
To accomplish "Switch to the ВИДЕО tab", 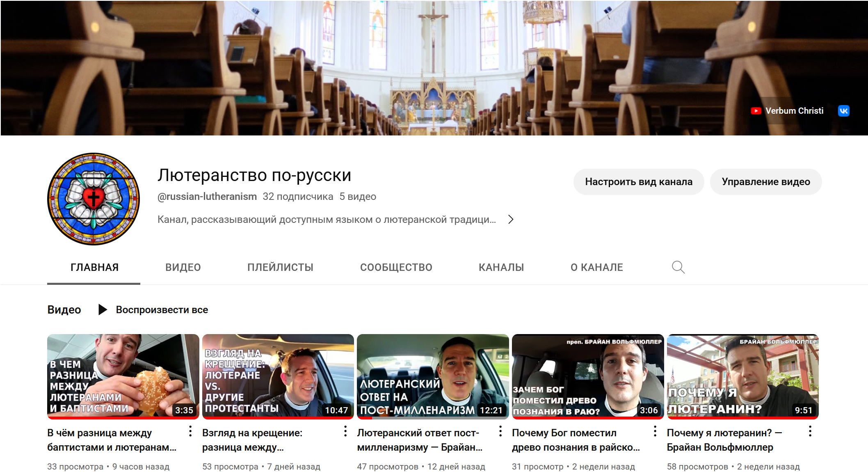I will (183, 267).
